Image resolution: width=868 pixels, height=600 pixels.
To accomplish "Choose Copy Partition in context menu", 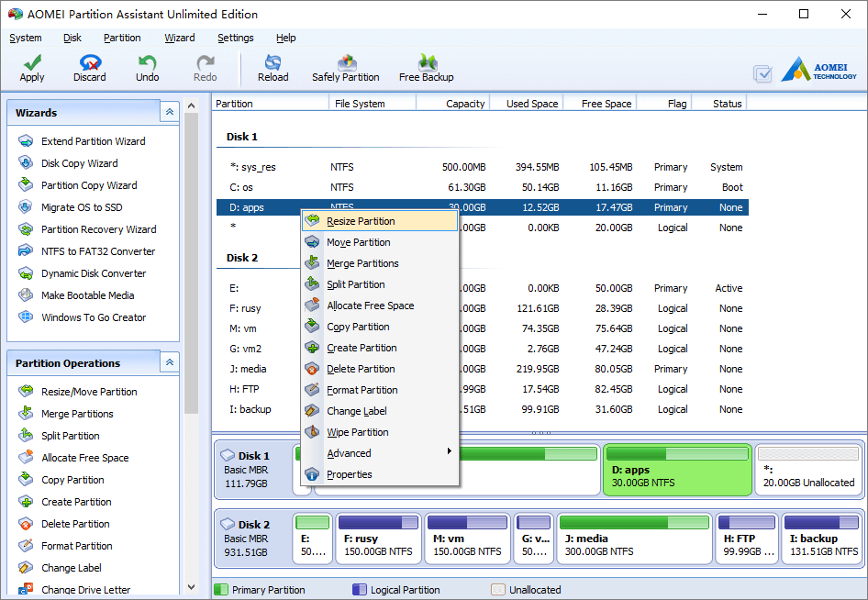I will pyautogui.click(x=380, y=327).
